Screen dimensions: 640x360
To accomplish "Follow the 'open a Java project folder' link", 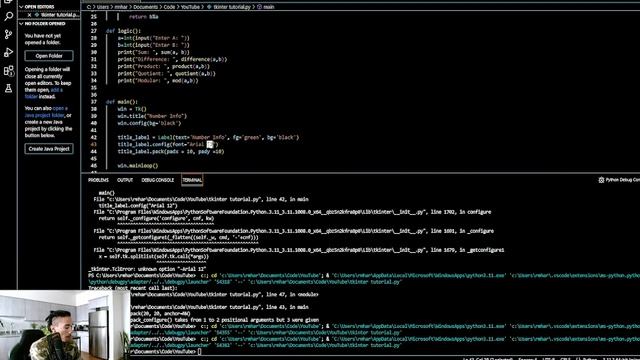I will tap(46, 112).
